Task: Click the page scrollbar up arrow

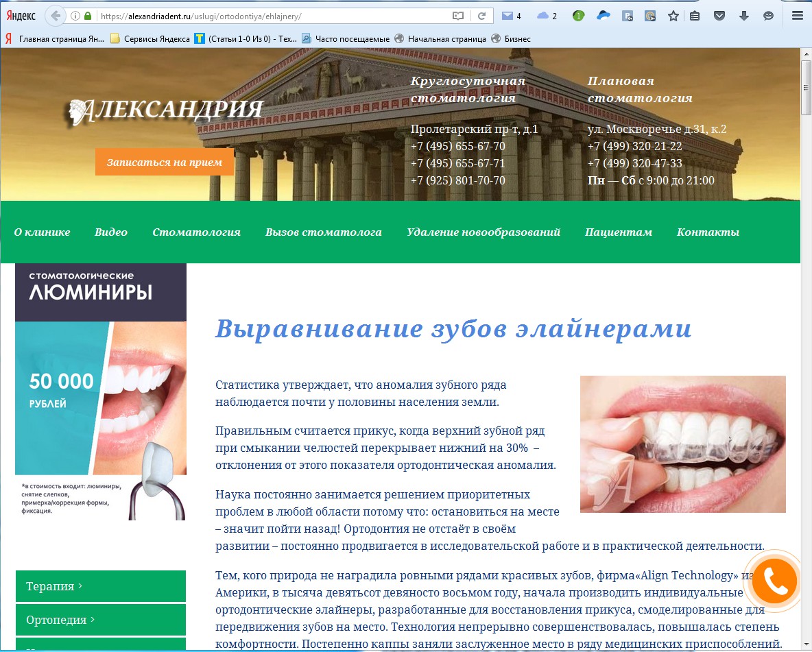Action: [x=807, y=53]
